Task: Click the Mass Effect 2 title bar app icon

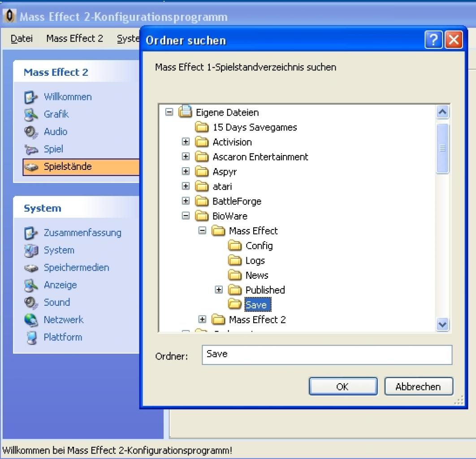Action: pos(9,16)
